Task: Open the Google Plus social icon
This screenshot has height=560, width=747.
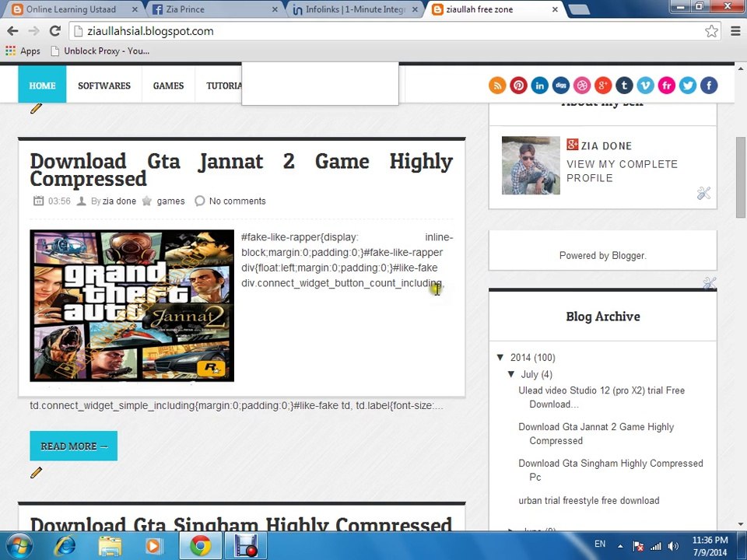Action: click(x=602, y=86)
